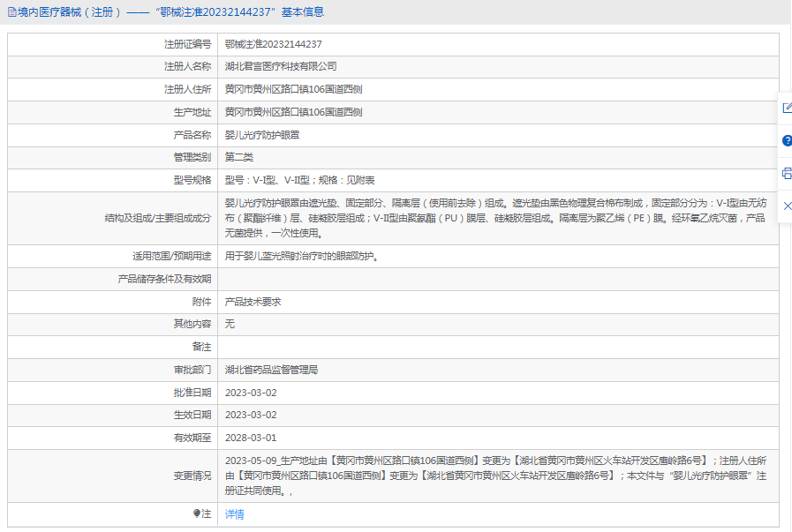Viewport: 792px width, 532px height.
Task: Click registrant name 湖北君言医疗科技有限公司
Action: point(281,66)
